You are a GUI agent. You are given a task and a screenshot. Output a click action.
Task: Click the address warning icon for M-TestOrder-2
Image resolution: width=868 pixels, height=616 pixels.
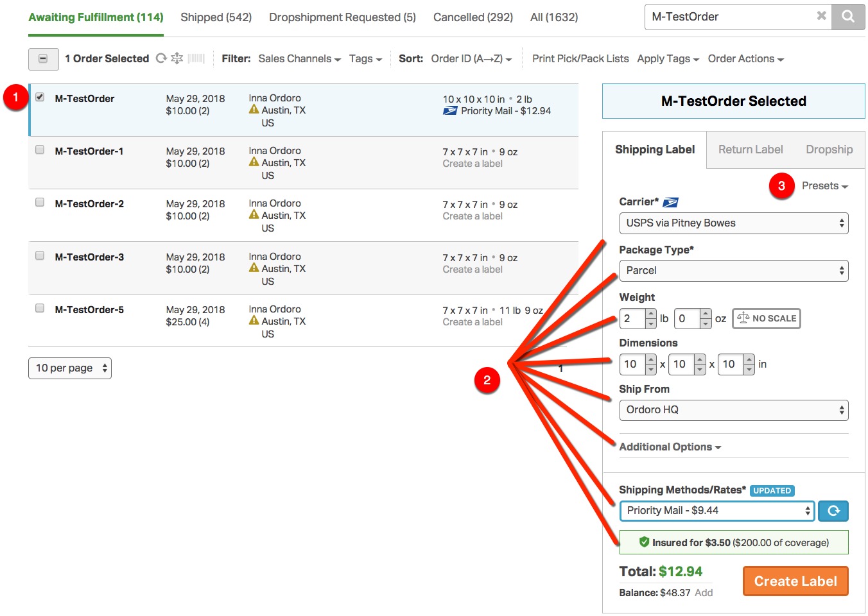tap(254, 215)
